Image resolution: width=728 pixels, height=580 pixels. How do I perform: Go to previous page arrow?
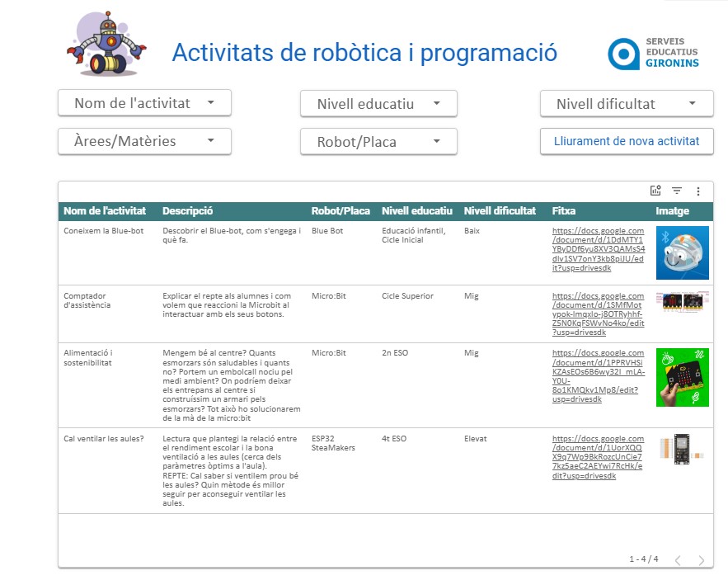coord(678,560)
